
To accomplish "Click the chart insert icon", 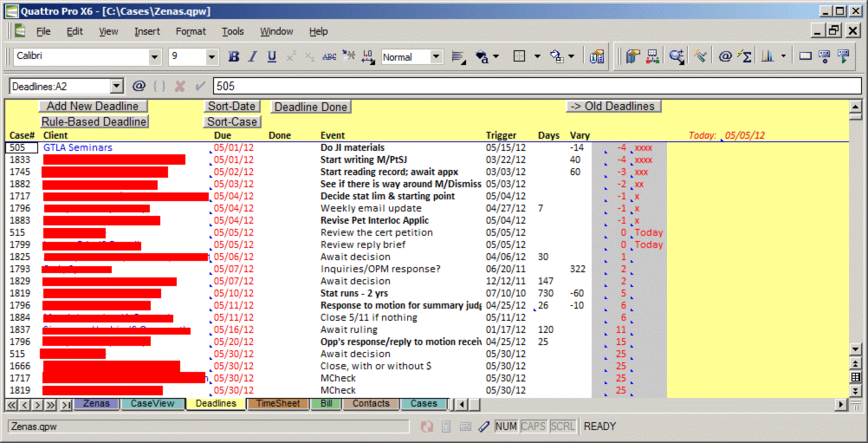I will point(767,57).
